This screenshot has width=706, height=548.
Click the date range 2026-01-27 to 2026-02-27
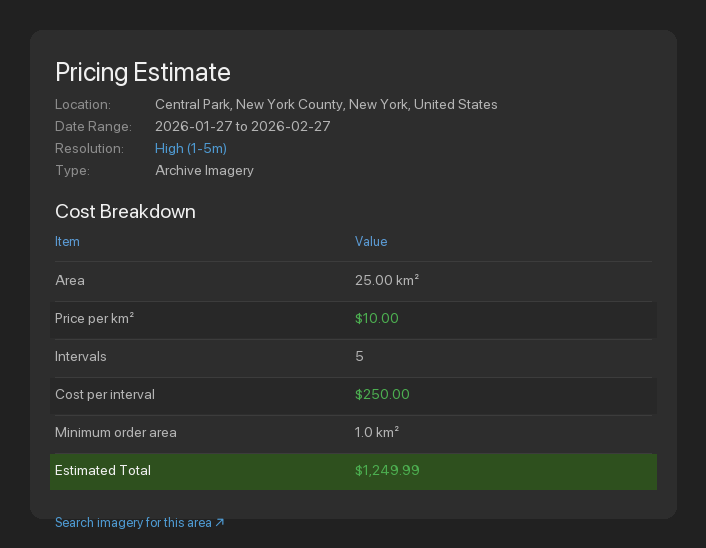point(242,126)
